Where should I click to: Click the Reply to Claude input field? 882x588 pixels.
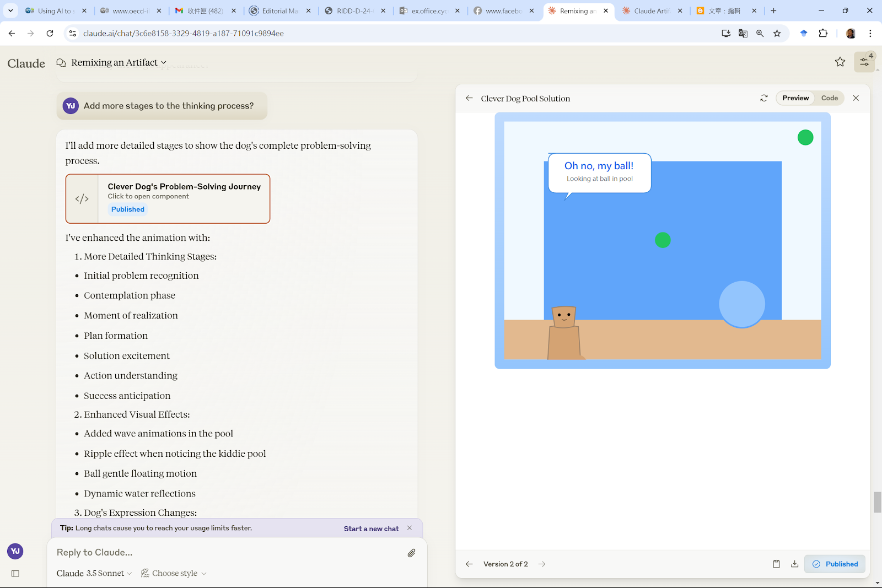[229, 552]
